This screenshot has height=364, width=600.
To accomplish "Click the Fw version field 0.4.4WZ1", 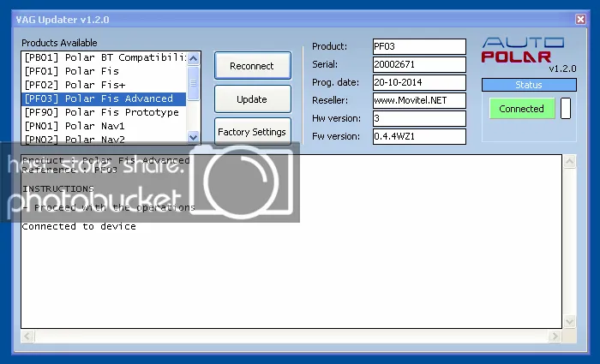I will [x=419, y=136].
